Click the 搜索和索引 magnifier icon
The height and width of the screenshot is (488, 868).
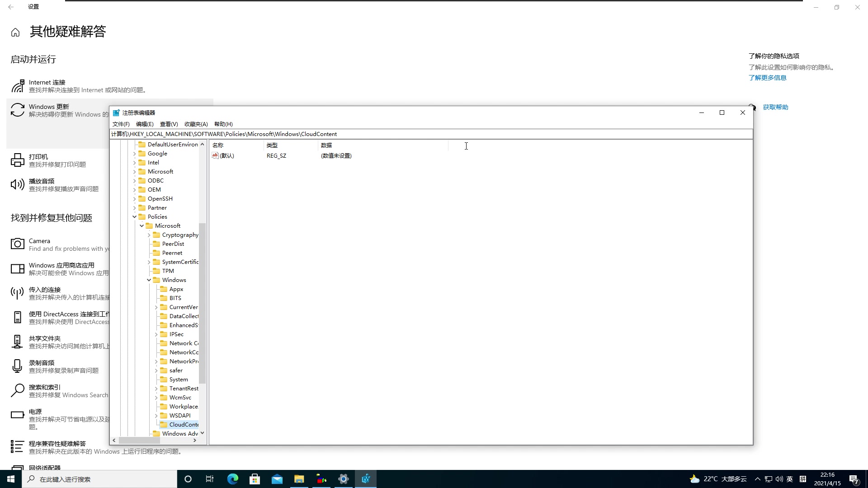point(17,390)
